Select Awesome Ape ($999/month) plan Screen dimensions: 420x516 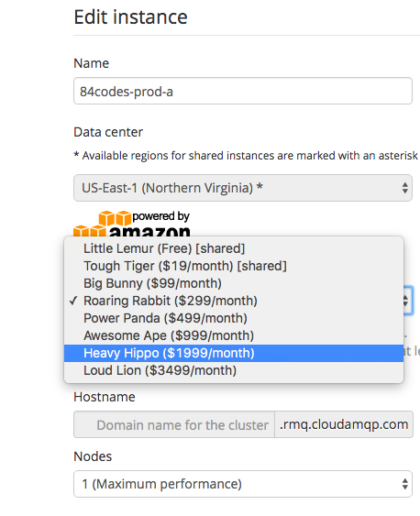[234, 335]
